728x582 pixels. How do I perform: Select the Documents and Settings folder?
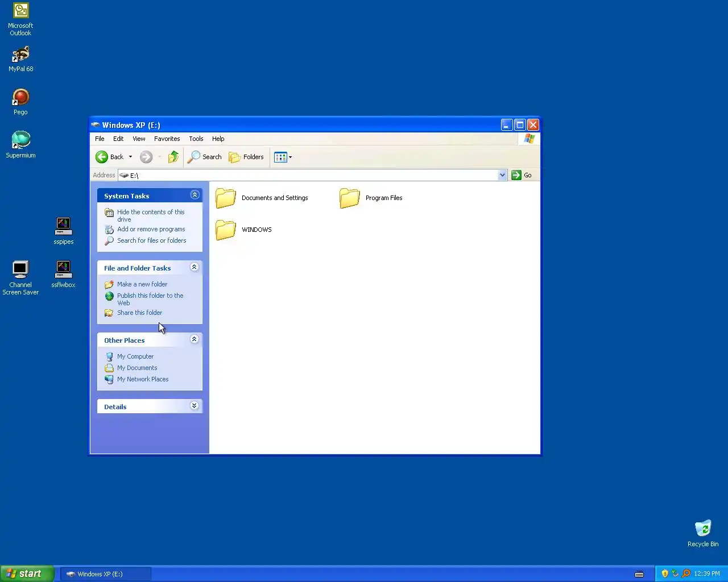tap(262, 198)
